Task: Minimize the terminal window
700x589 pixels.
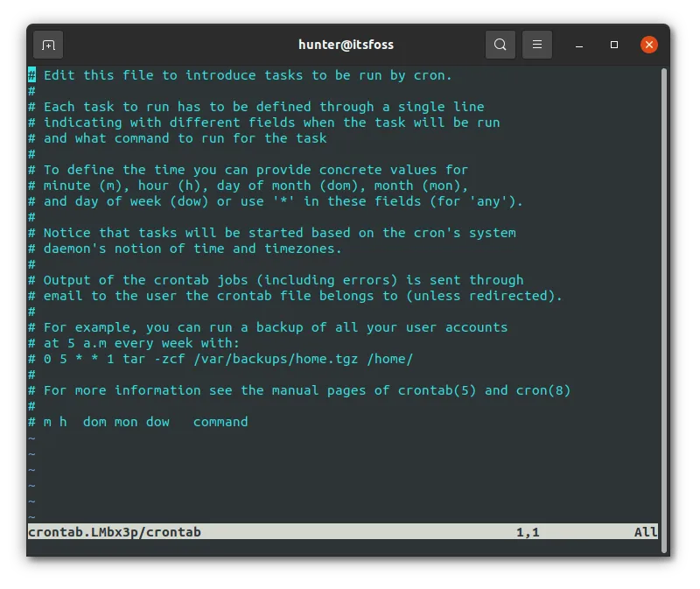Action: [577, 45]
